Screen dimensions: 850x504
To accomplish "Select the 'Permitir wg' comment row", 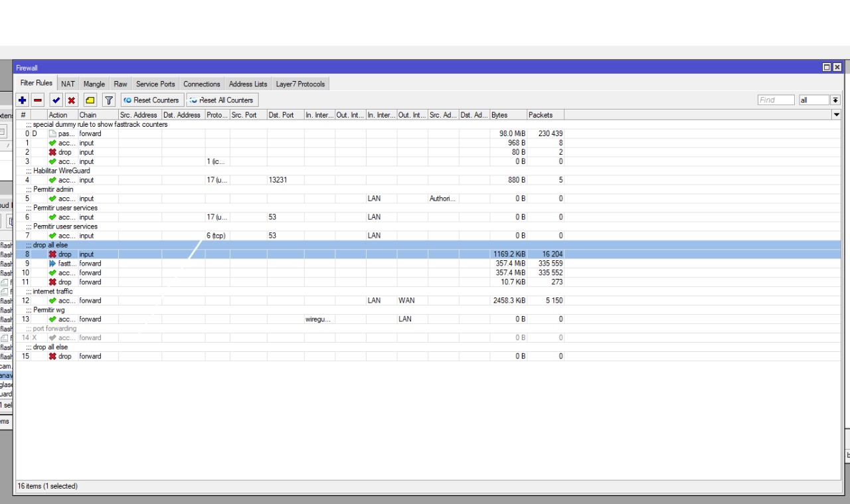I will tap(428, 310).
